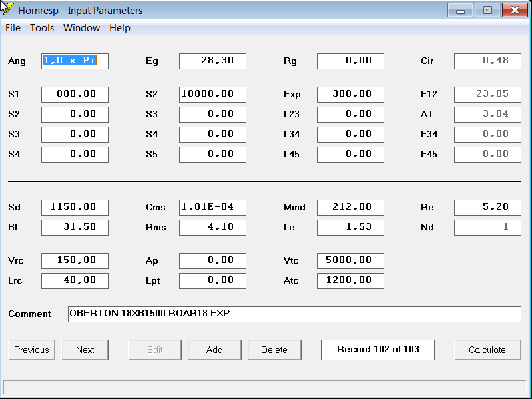This screenshot has height=399, width=532.
Task: Click the S3 field in the L23 row
Action: (x=212, y=115)
